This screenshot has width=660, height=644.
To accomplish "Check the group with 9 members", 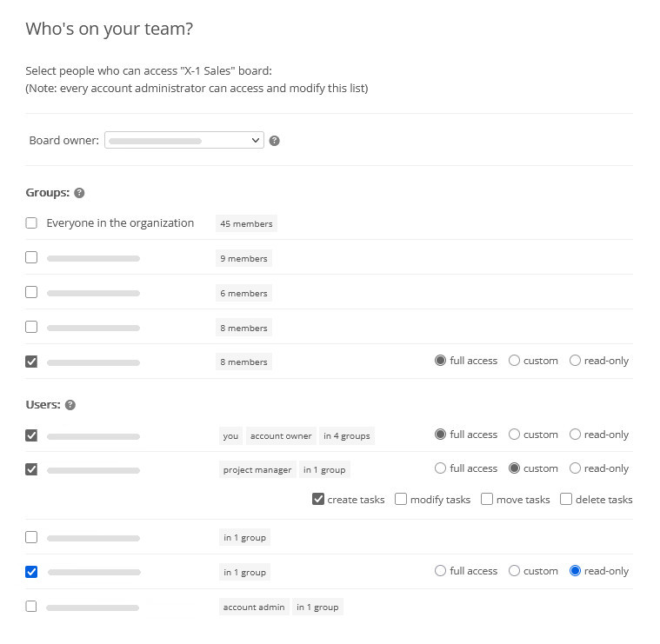I will (31, 257).
